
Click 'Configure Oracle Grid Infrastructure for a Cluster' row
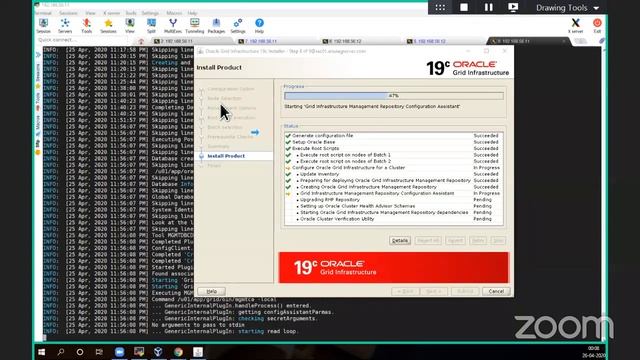(394, 168)
